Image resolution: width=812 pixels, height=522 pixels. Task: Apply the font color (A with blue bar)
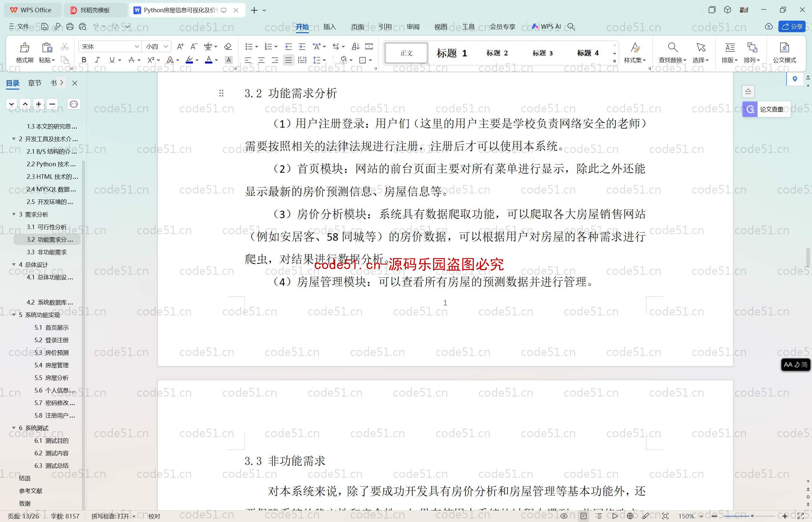[x=209, y=60]
